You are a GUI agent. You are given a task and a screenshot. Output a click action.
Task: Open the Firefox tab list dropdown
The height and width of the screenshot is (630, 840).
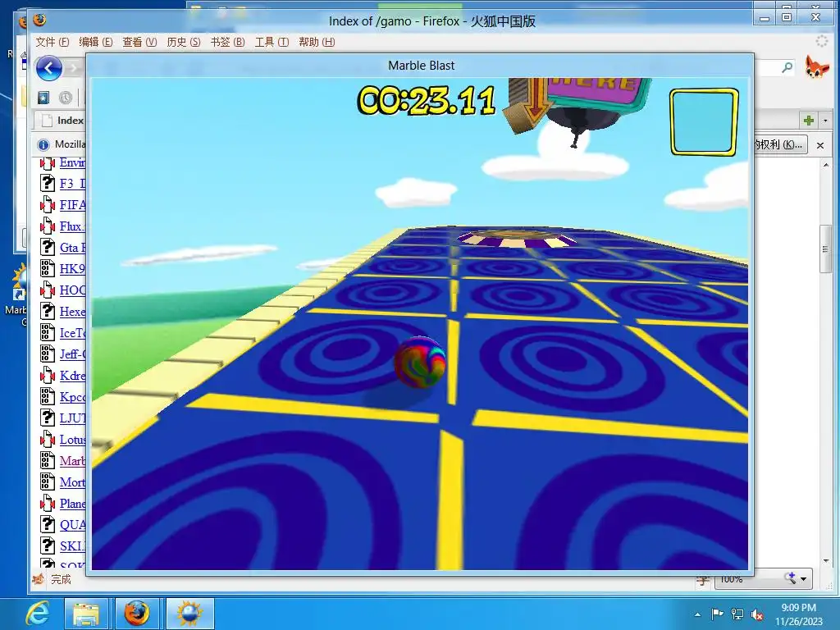[825, 121]
